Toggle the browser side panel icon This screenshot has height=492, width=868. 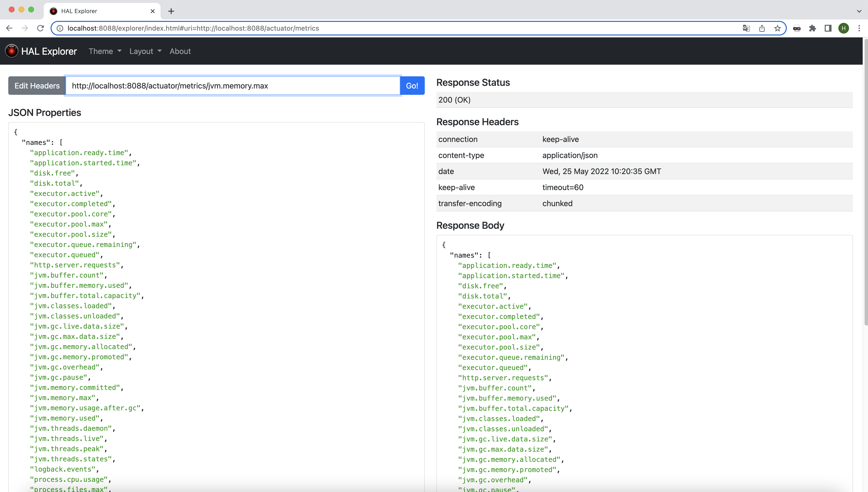coord(828,28)
